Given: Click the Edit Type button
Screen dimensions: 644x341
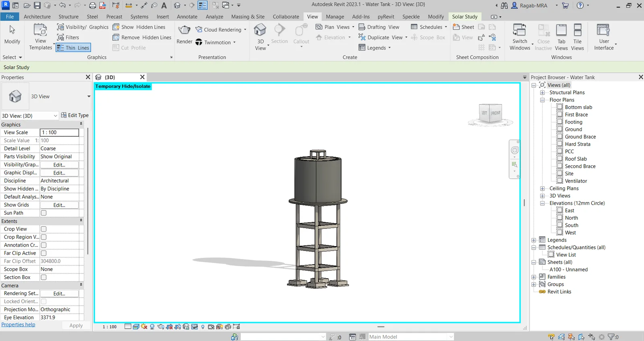Looking at the screenshot, I should tap(75, 115).
